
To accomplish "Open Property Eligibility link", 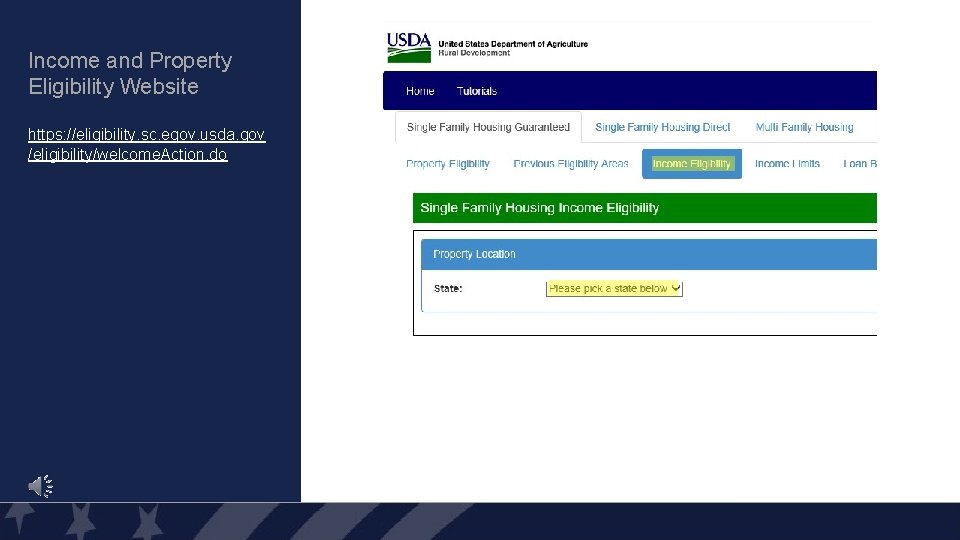I will point(448,163).
